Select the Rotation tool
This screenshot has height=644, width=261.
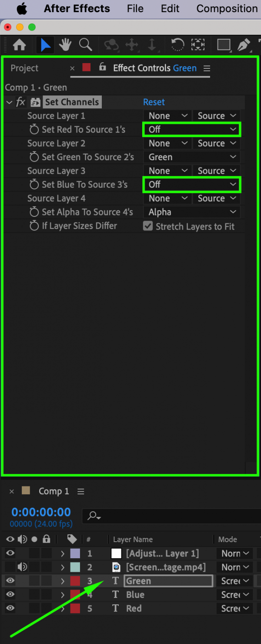[177, 45]
